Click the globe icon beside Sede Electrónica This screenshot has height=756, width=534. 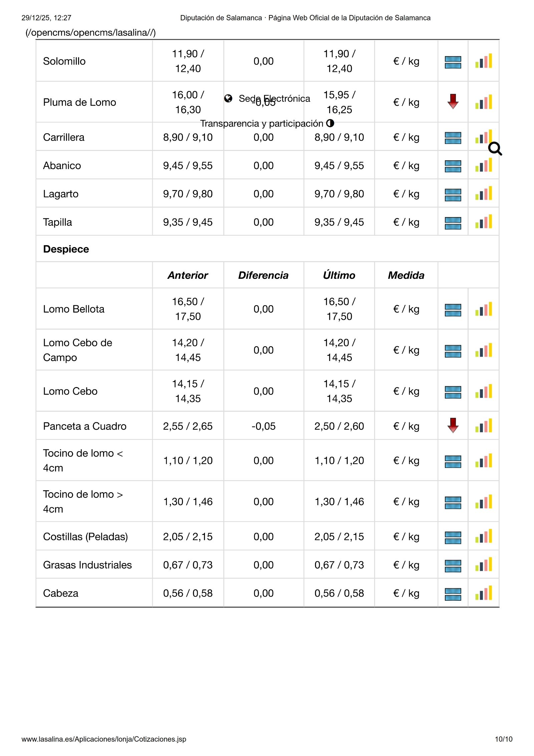click(x=228, y=99)
